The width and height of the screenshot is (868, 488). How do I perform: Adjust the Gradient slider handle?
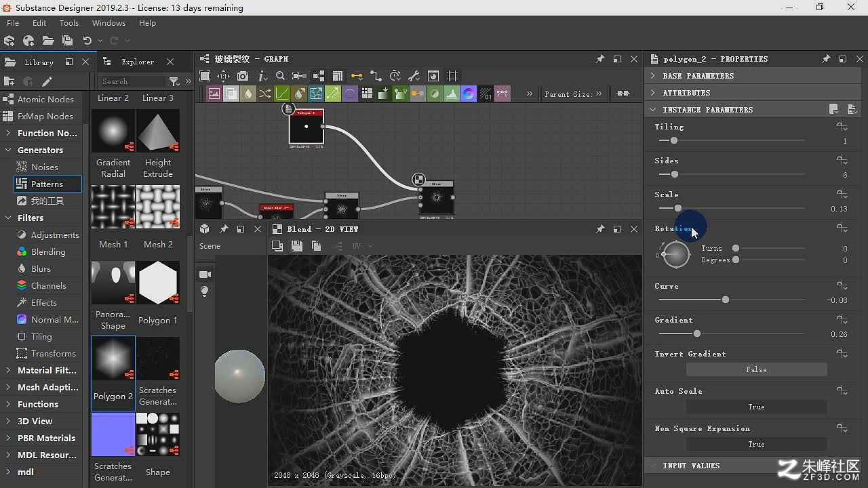[x=697, y=333]
